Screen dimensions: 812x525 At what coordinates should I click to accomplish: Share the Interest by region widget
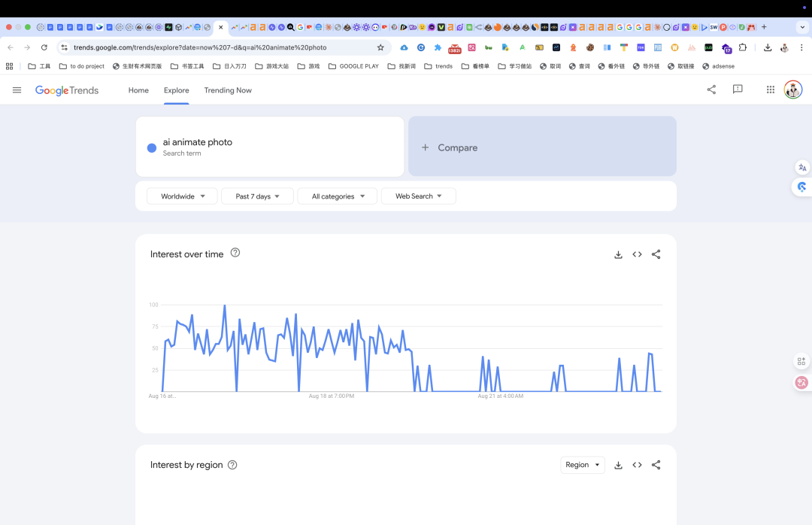pyautogui.click(x=656, y=465)
